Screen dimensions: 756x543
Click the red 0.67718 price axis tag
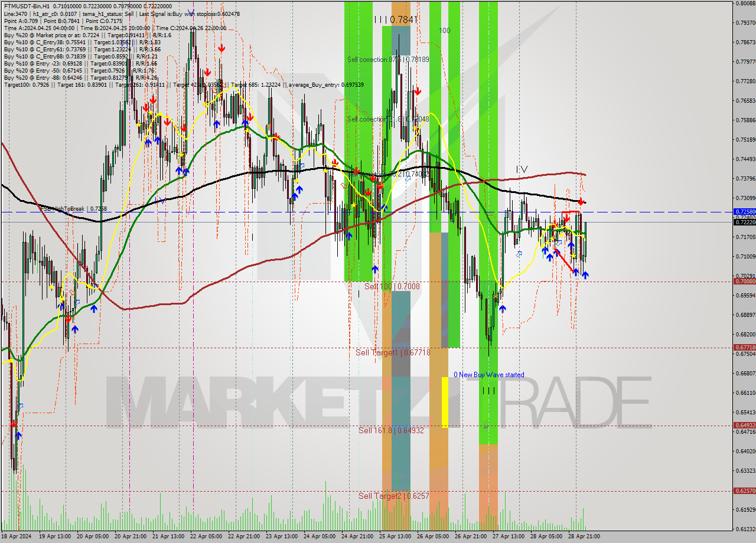pos(744,348)
